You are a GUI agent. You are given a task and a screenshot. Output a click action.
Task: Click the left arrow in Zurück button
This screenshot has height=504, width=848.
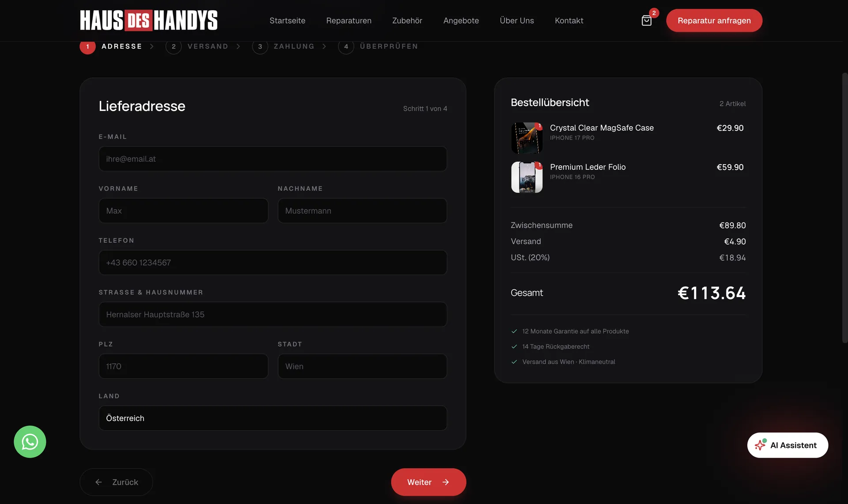[x=98, y=482]
